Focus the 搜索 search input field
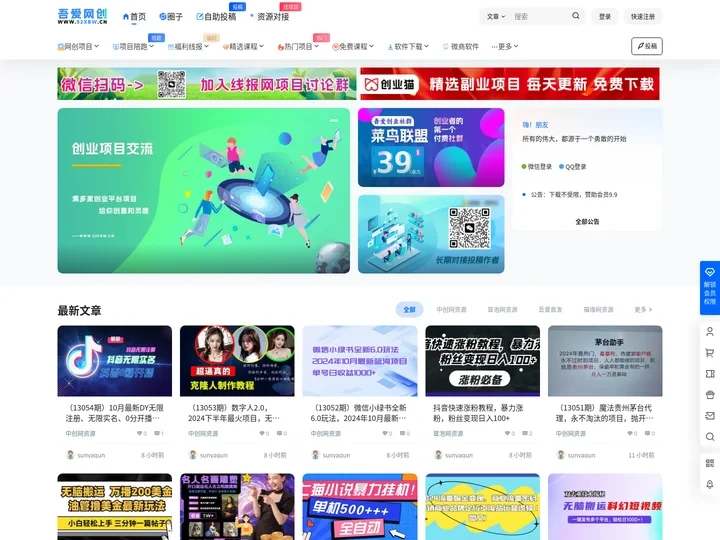The width and height of the screenshot is (720, 540). (540, 17)
